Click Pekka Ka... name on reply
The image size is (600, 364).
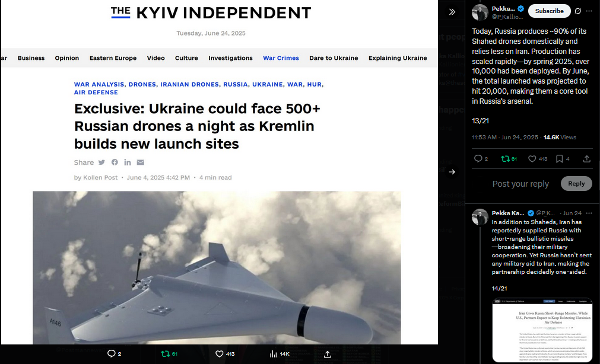(x=508, y=213)
